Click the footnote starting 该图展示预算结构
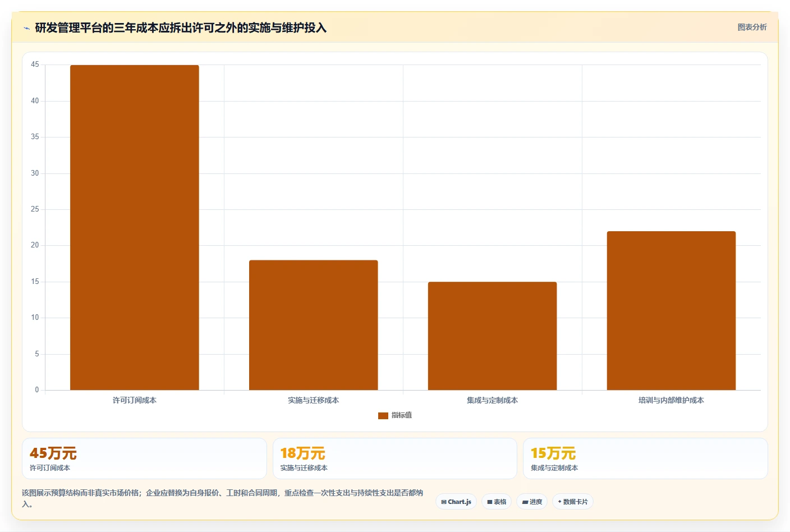The image size is (790, 532). click(223, 498)
